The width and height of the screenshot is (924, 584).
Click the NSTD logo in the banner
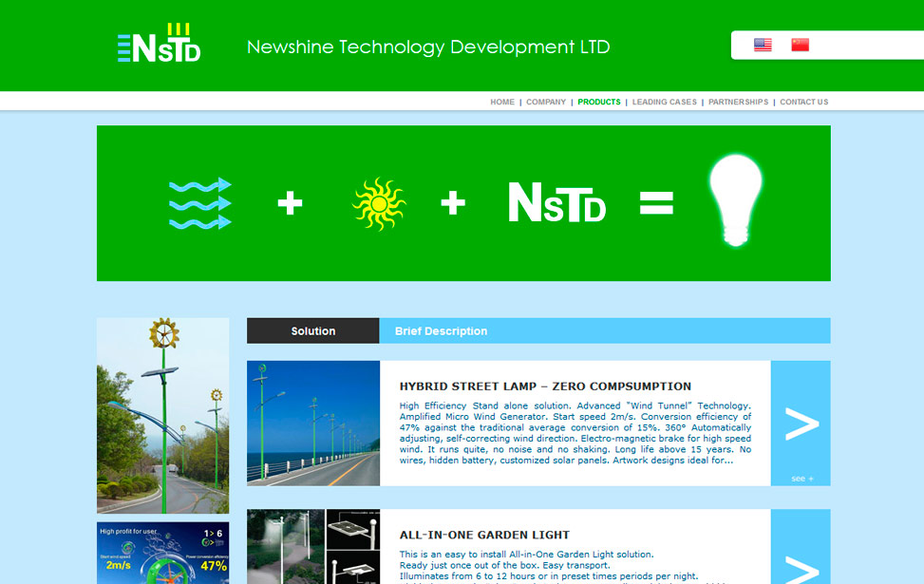point(556,202)
